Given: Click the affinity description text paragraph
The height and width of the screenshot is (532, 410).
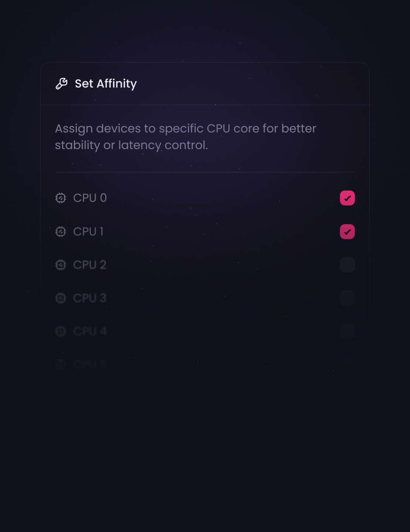Looking at the screenshot, I should 185,137.
